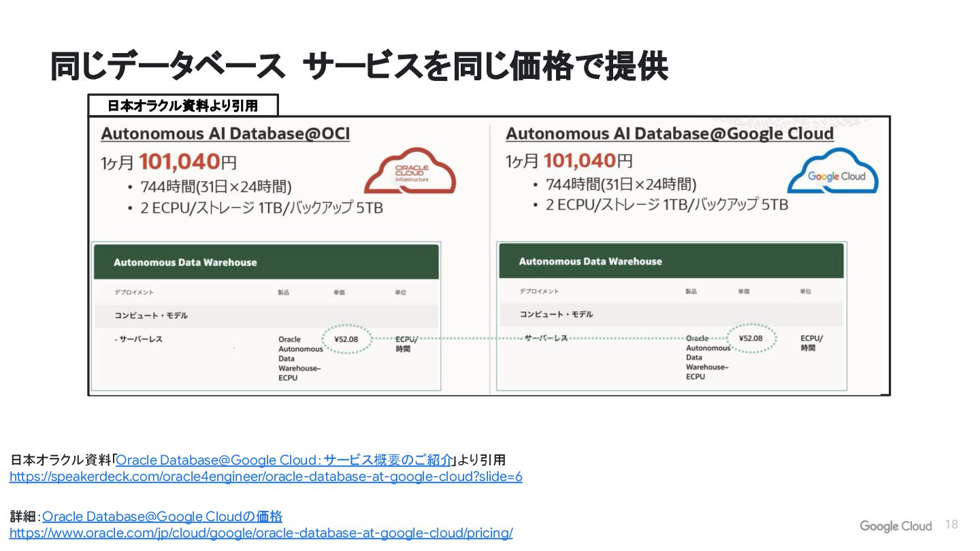Click the Google Cloud monthly price 101,040円
The width and height of the screenshot is (980, 551).
tap(589, 161)
